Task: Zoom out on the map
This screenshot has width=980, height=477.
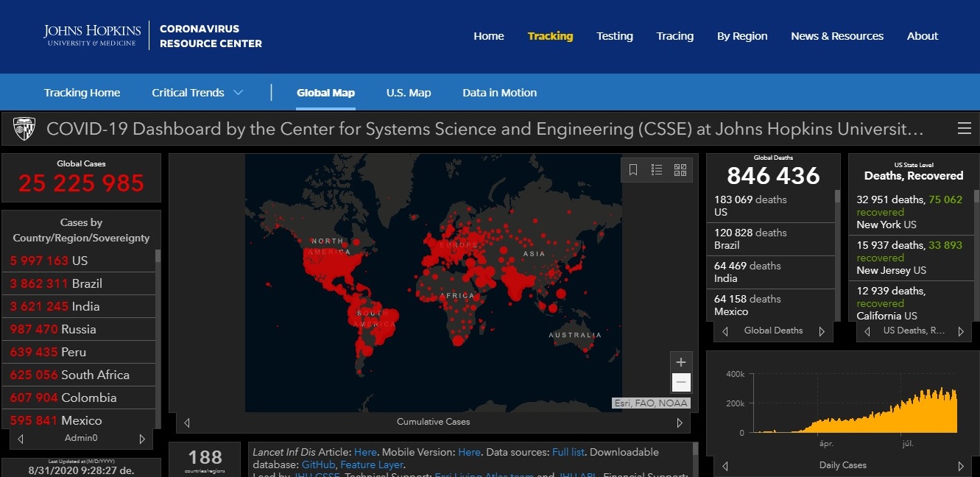Action: (681, 383)
